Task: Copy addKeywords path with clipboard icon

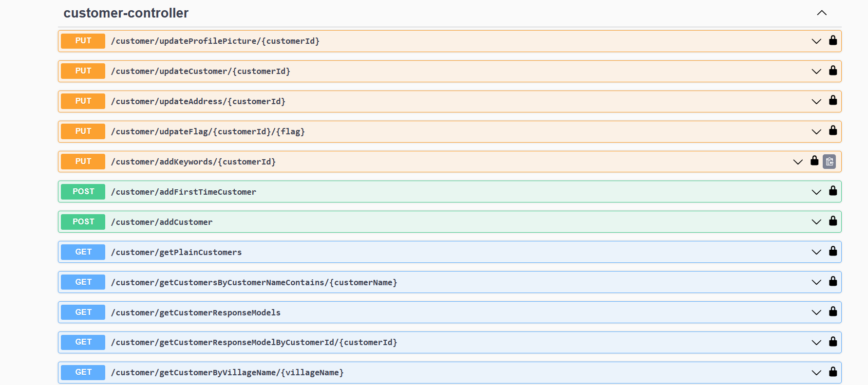Action: (830, 162)
